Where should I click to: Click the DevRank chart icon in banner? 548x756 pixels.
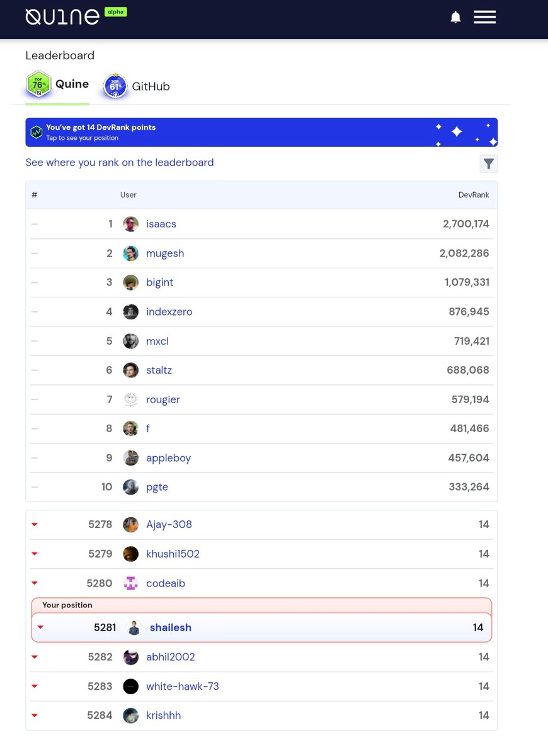tap(37, 132)
